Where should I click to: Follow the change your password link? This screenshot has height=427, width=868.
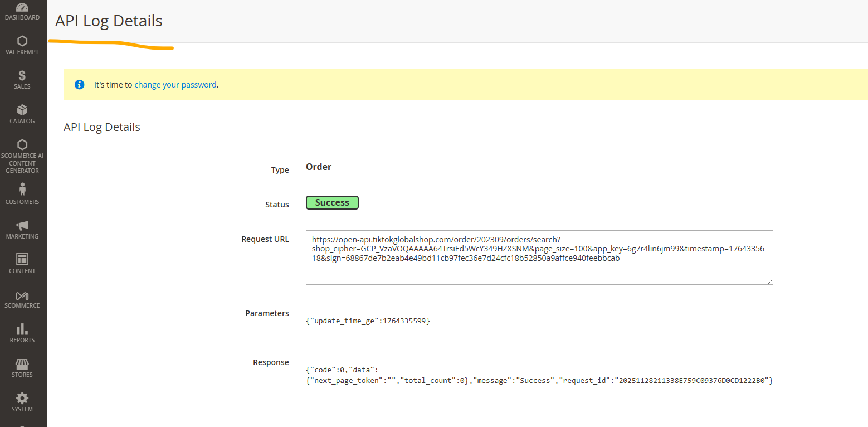tap(175, 85)
